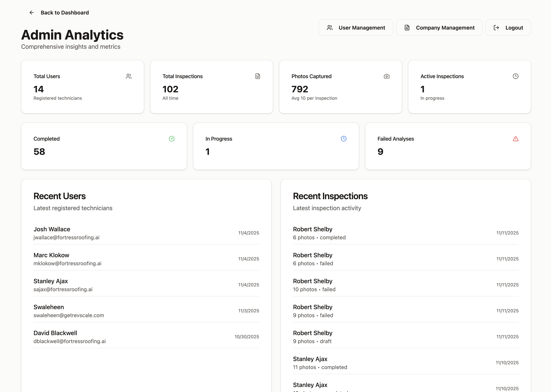Open User Management page
The height and width of the screenshot is (392, 551).
(x=356, y=28)
